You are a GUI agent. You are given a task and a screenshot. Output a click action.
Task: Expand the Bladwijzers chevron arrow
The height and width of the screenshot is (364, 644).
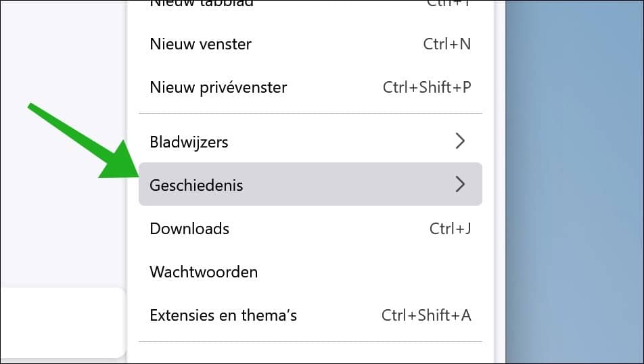point(460,141)
